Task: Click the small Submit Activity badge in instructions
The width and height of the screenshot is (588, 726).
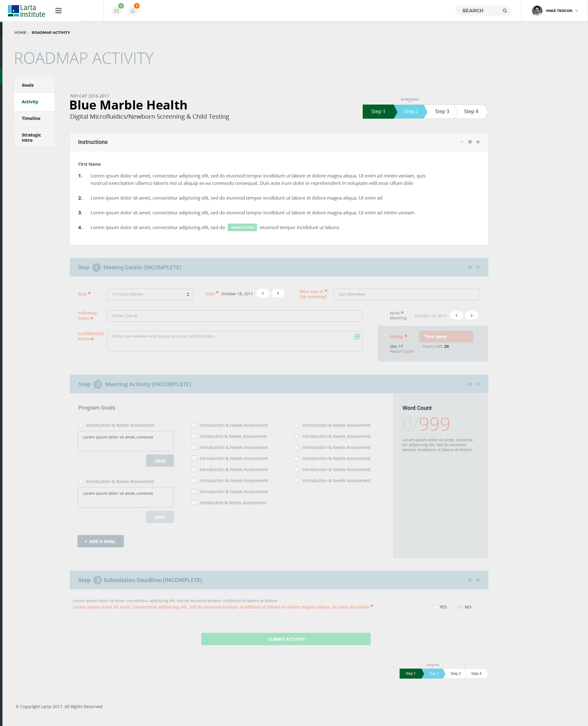Action: click(242, 227)
